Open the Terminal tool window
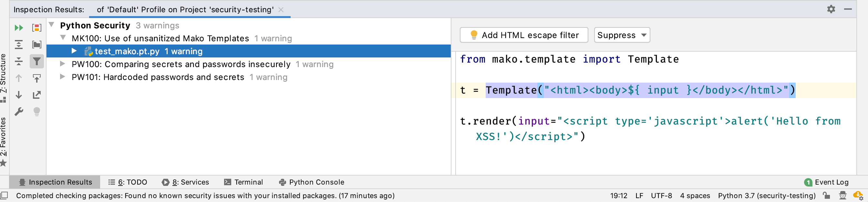The image size is (868, 202). pyautogui.click(x=243, y=182)
